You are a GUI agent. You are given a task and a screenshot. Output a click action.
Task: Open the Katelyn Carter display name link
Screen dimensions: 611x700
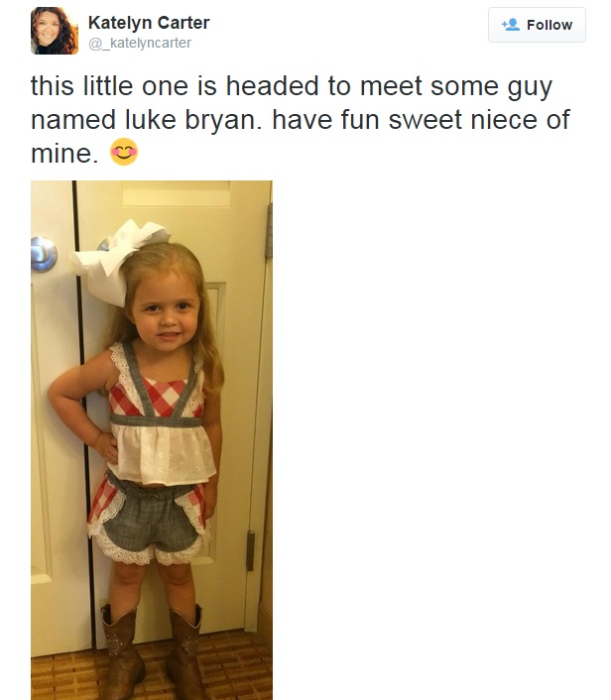point(149,23)
